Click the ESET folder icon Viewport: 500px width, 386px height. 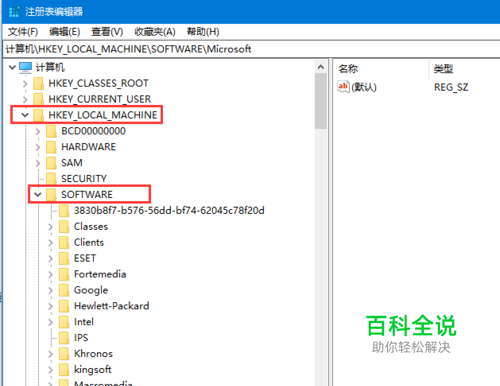tap(64, 258)
